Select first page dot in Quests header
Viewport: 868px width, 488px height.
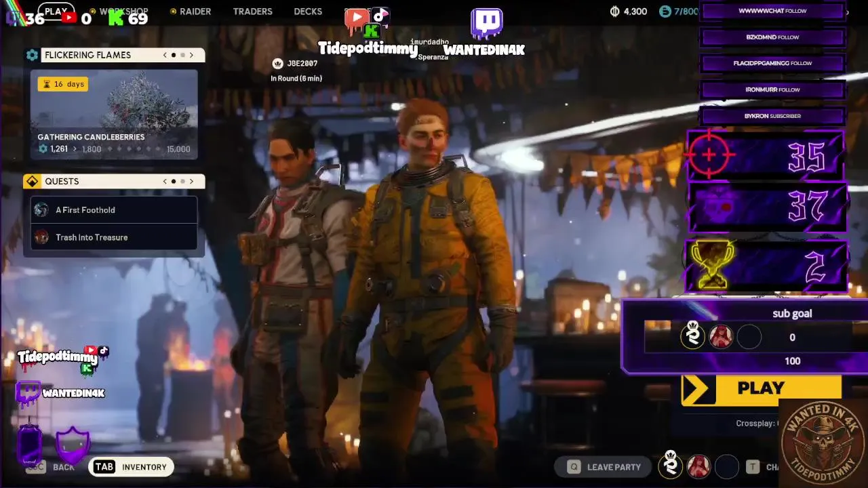pos(174,182)
